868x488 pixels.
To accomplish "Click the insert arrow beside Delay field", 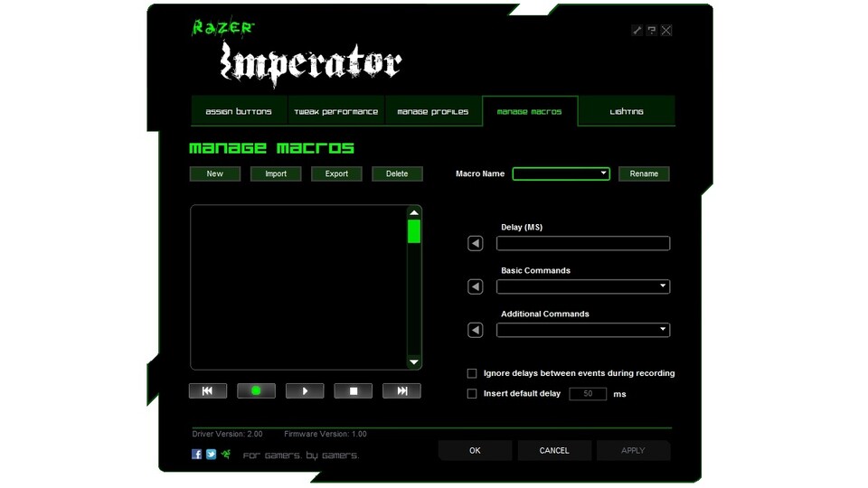I will click(476, 244).
